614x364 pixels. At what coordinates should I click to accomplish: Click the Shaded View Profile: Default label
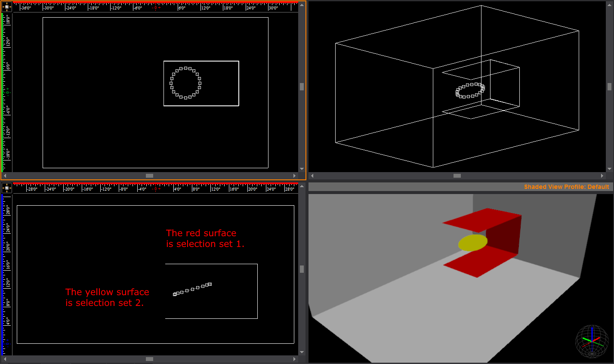click(566, 187)
